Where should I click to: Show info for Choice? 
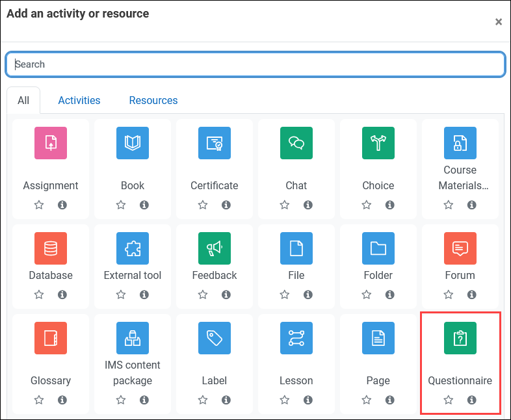coord(390,205)
